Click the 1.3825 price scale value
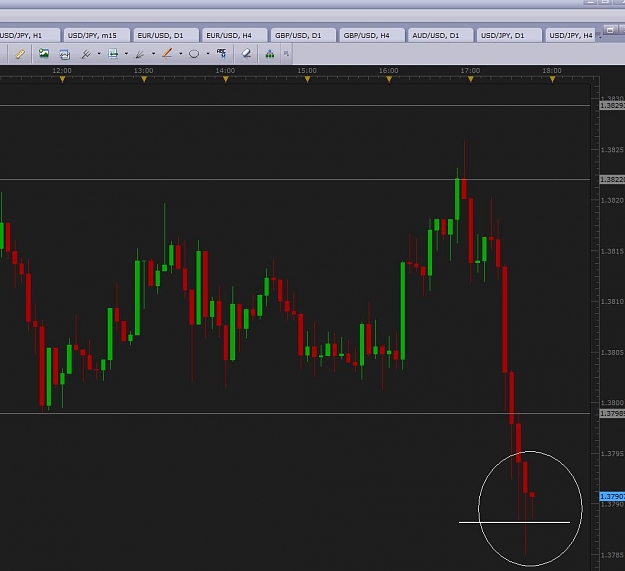625x571 pixels. [612, 150]
